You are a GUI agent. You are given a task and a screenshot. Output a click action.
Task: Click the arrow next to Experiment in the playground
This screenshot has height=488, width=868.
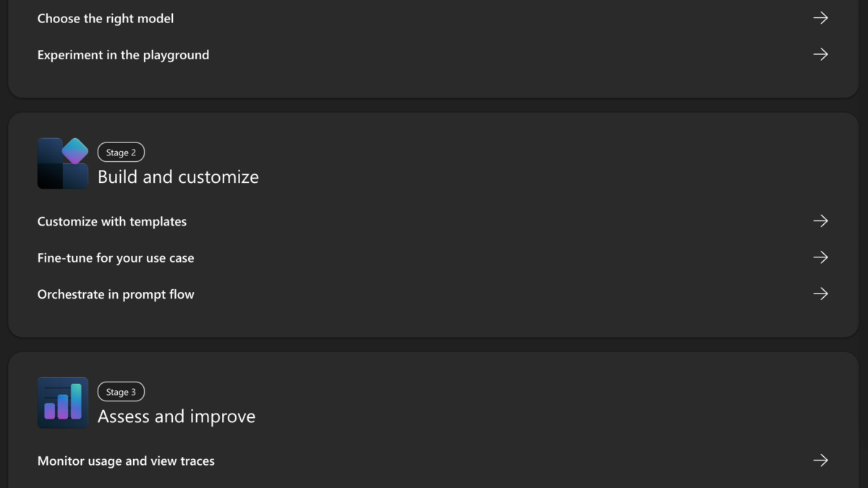tap(820, 54)
